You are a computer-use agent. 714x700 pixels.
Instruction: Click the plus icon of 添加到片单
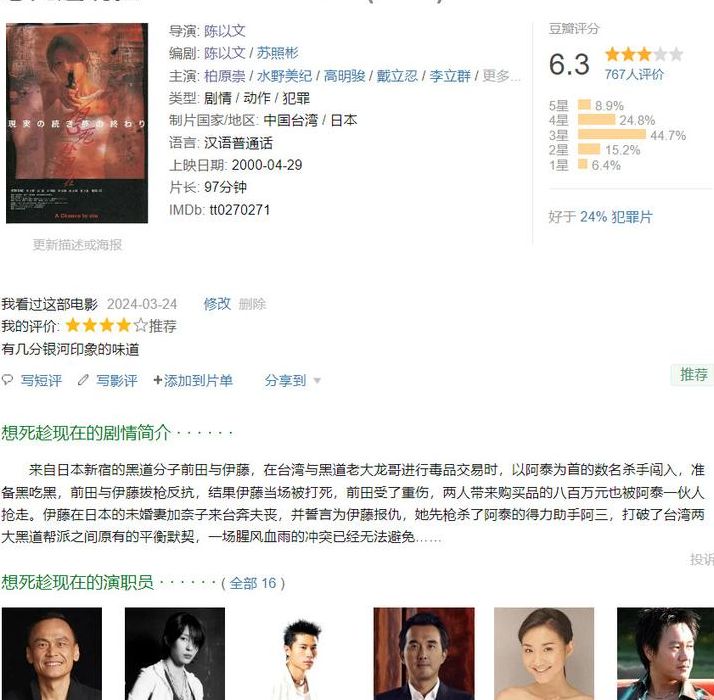point(158,380)
